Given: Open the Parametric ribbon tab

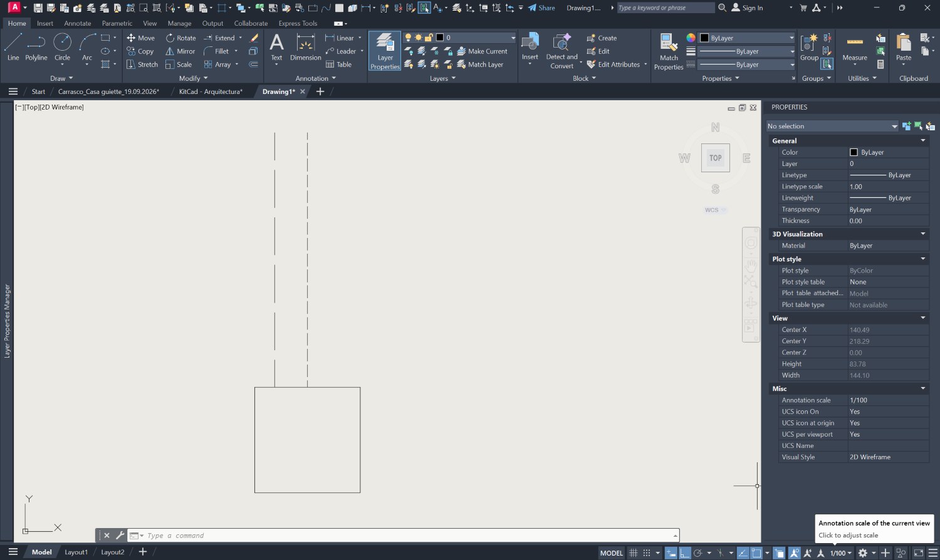Looking at the screenshot, I should pyautogui.click(x=117, y=23).
